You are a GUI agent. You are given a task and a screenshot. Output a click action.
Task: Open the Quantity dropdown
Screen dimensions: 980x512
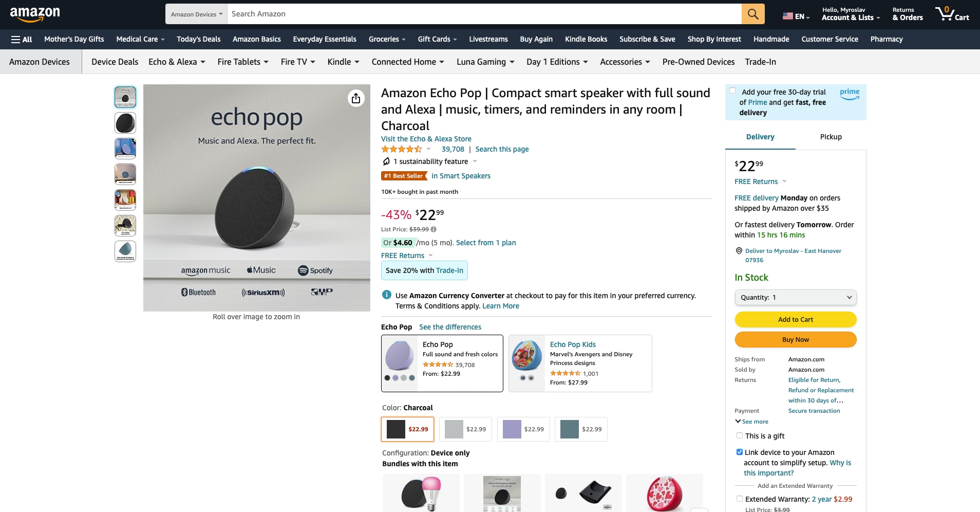pos(795,297)
